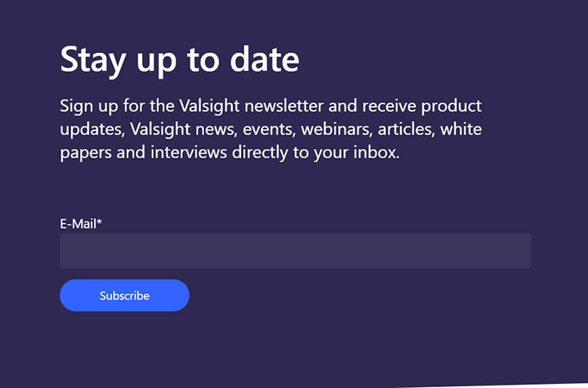Click "Sign up" at start of description
The width and height of the screenshot is (588, 388).
89,106
